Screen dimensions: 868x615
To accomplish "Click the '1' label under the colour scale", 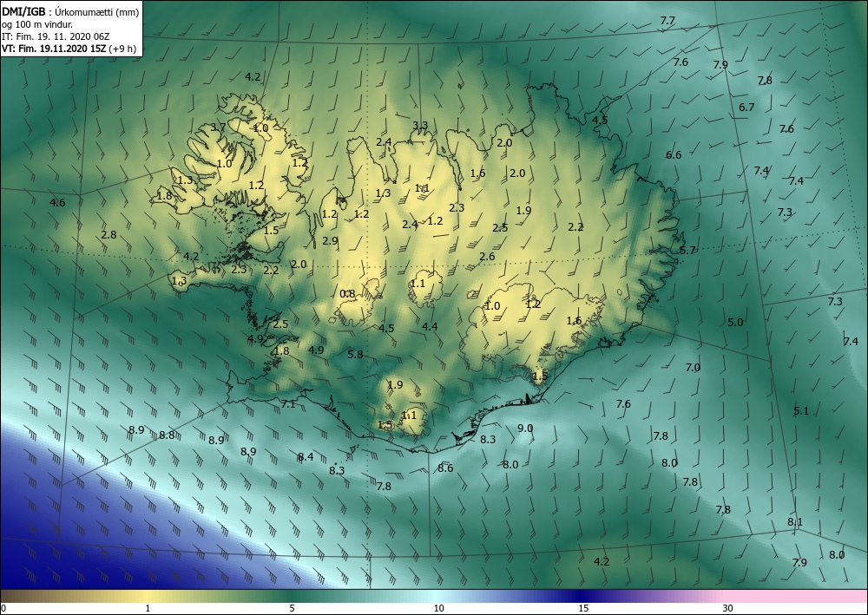I will point(148,608).
